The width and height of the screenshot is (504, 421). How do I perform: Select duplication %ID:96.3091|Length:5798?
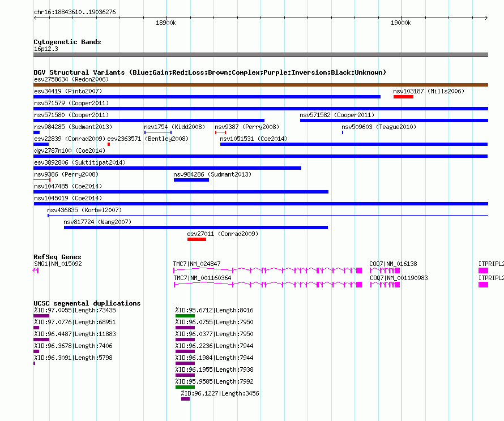pos(73,358)
